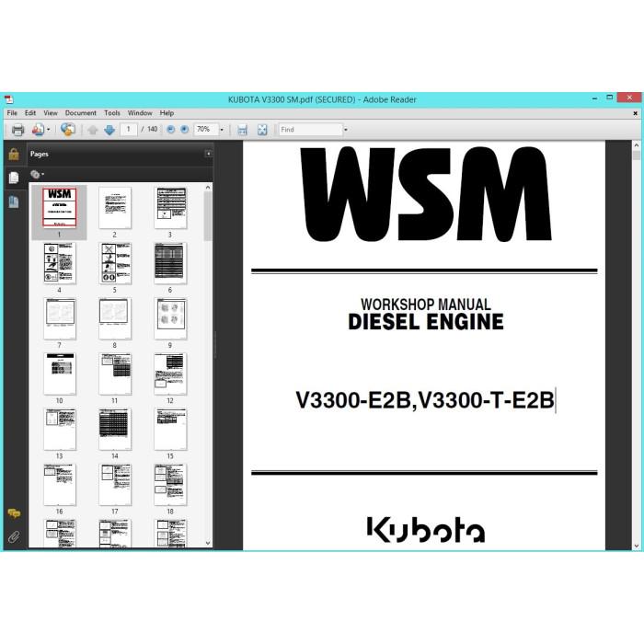The image size is (644, 644).
Task: Click the security padlock icon in sidebar
Action: pyautogui.click(x=14, y=155)
